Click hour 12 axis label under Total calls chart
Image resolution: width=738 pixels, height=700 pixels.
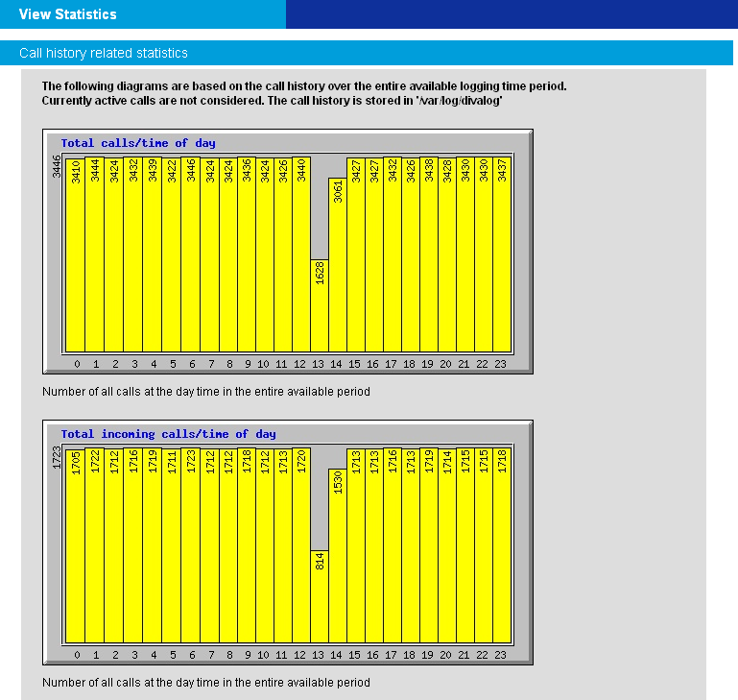[300, 364]
